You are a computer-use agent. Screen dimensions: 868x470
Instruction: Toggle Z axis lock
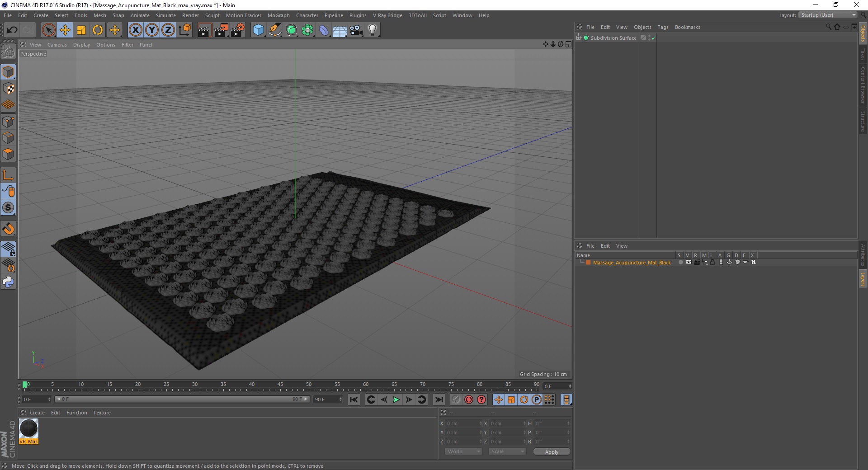coord(168,30)
